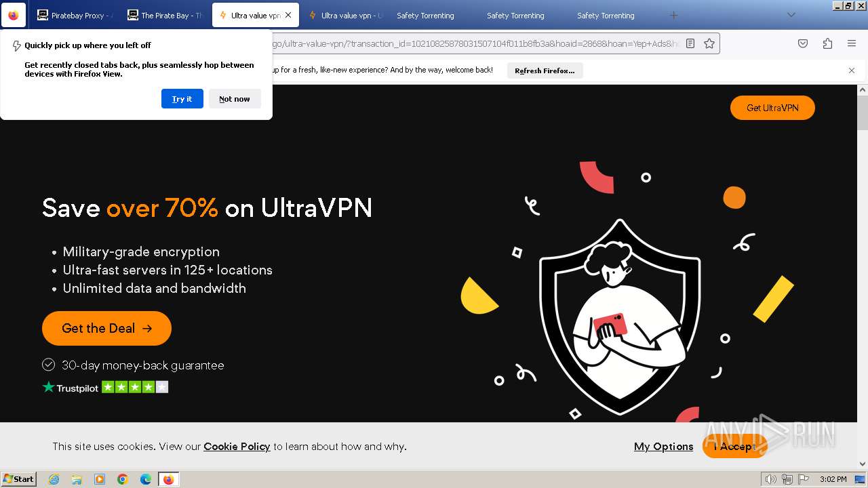Switch to The Pirate Bay tab

click(x=164, y=15)
